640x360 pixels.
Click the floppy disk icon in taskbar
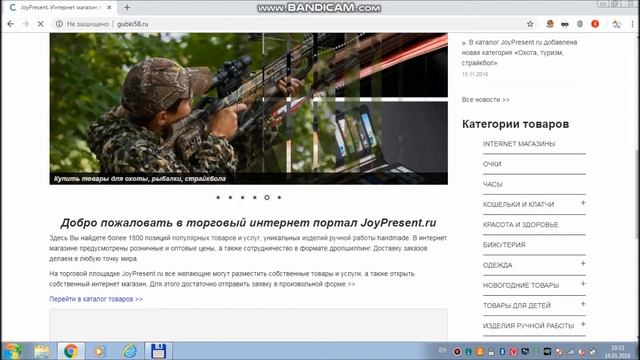tap(158, 351)
